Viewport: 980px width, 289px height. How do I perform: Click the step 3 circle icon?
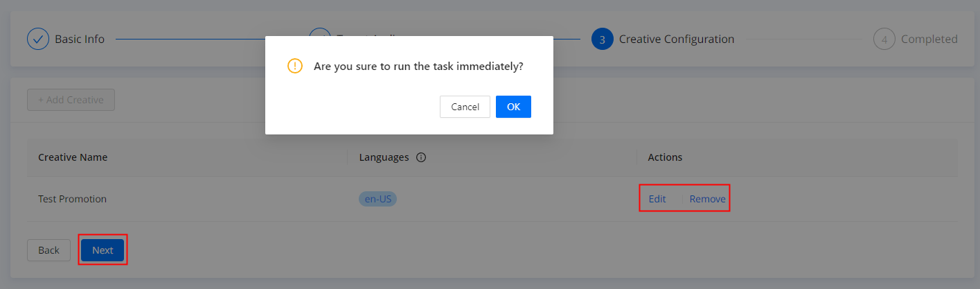click(603, 39)
